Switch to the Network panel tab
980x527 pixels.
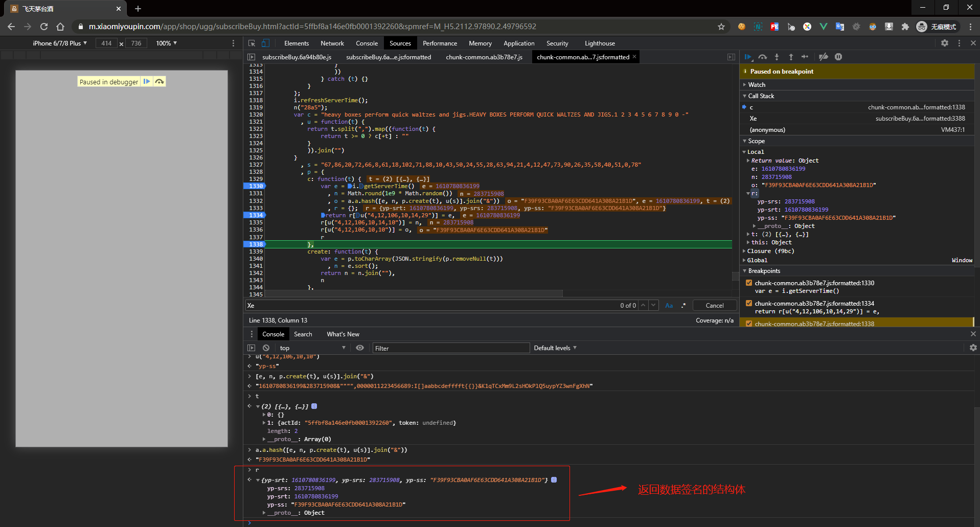coord(332,43)
